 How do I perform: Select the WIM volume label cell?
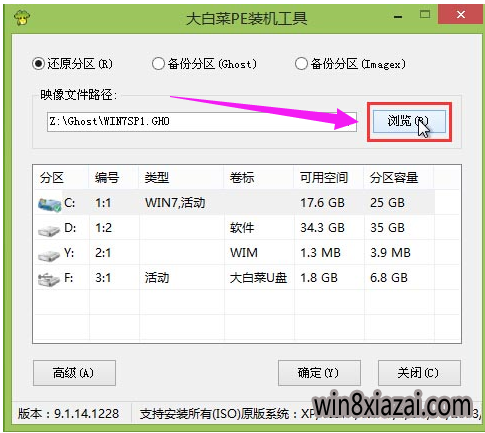(x=244, y=253)
